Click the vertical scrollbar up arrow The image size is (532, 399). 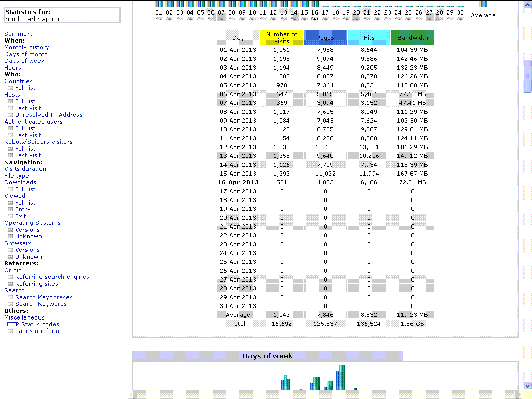tap(528, 4)
